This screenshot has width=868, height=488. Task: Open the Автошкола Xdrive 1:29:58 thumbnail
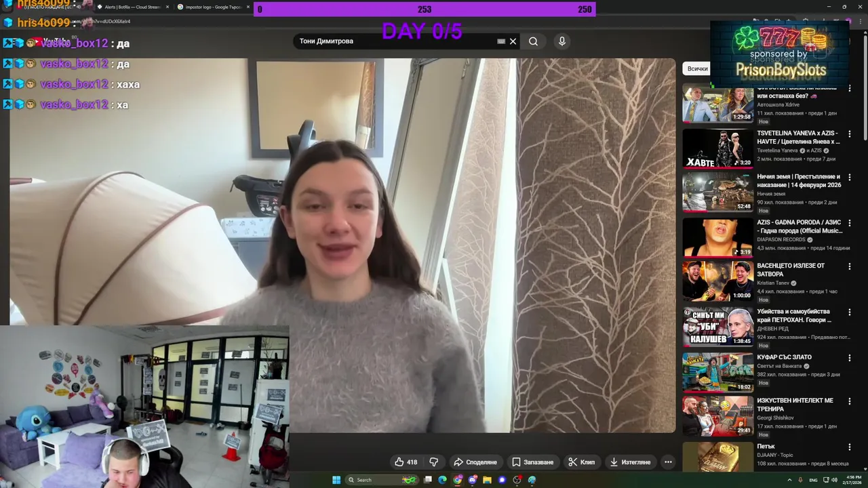pyautogui.click(x=717, y=104)
